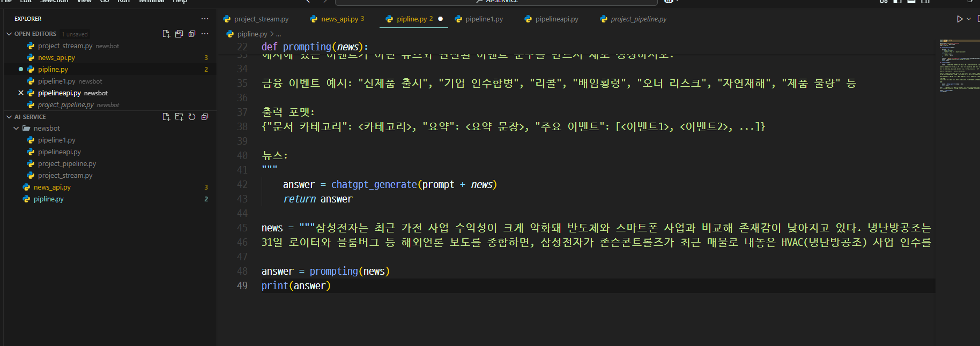
Task: Open the pipelineapi.py tab
Action: [551, 19]
